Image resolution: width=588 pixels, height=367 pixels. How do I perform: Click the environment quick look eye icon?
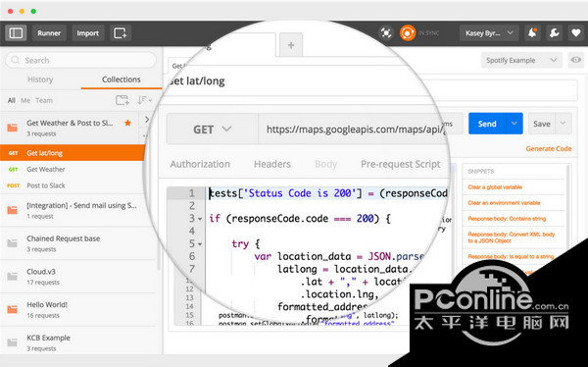point(576,60)
